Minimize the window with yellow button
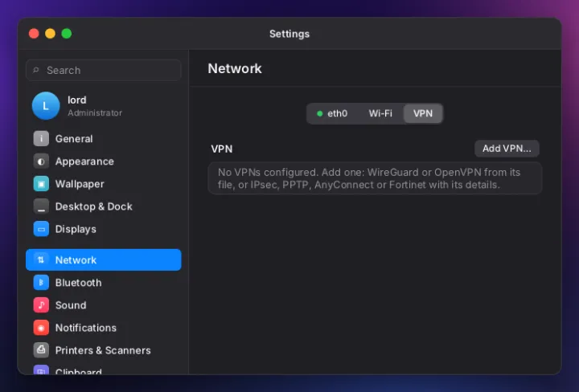579x392 pixels. coord(50,34)
